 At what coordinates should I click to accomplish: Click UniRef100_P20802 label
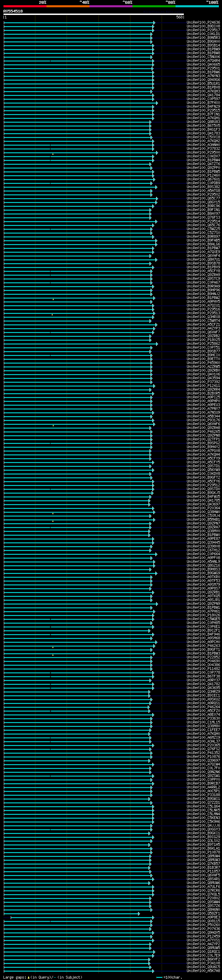click(x=203, y=898)
